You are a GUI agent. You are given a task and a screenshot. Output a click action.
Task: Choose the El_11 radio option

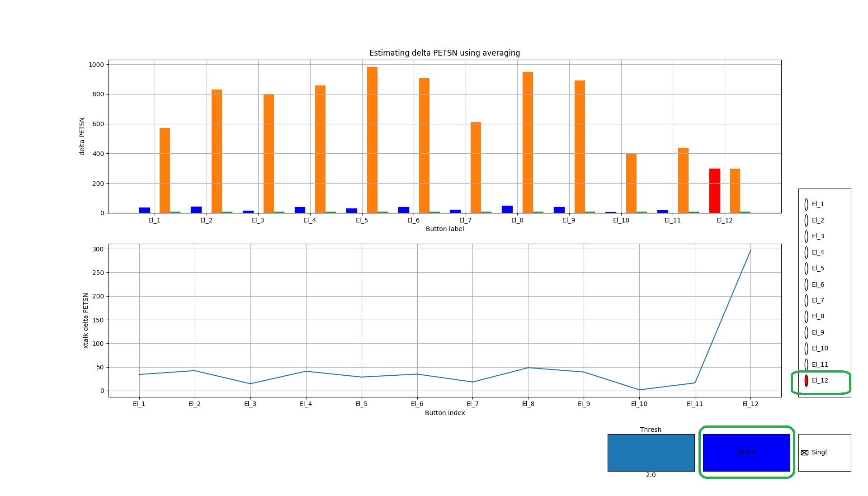point(806,365)
